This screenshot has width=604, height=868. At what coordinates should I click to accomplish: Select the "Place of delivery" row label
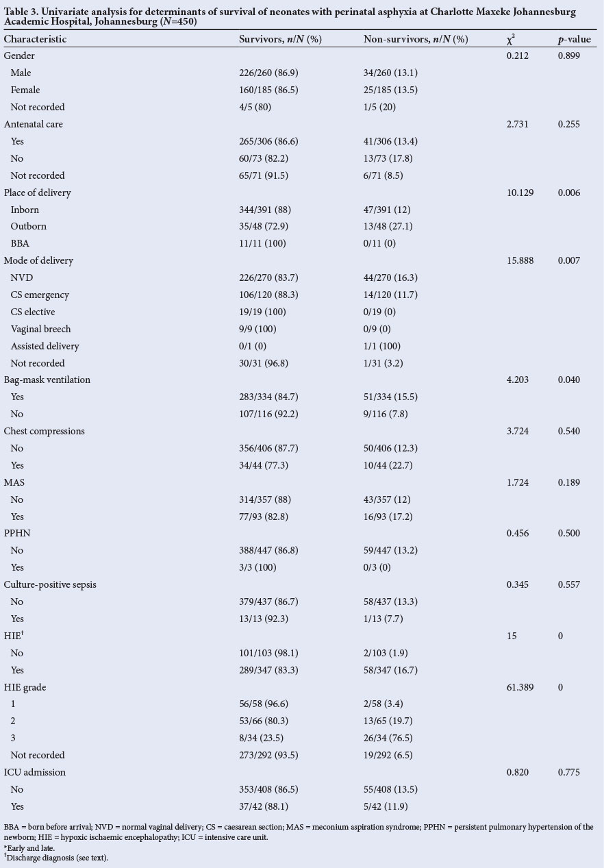38,193
